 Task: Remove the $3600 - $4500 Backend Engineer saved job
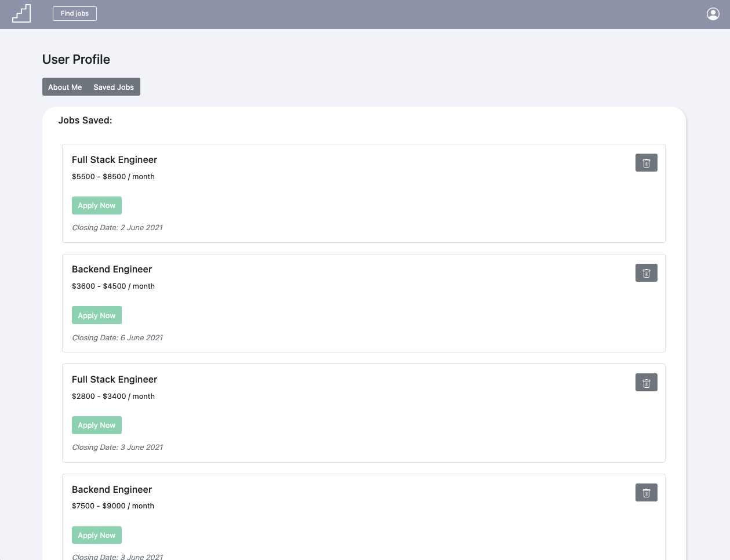[647, 273]
